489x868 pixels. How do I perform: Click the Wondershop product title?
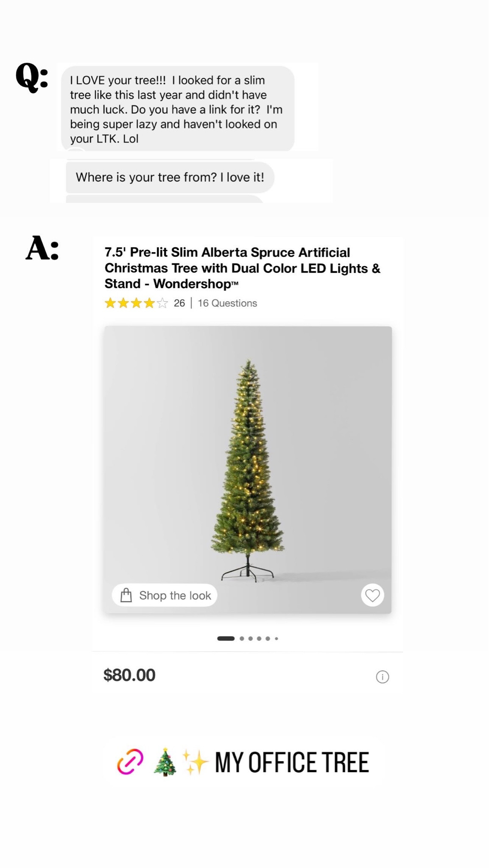242,268
